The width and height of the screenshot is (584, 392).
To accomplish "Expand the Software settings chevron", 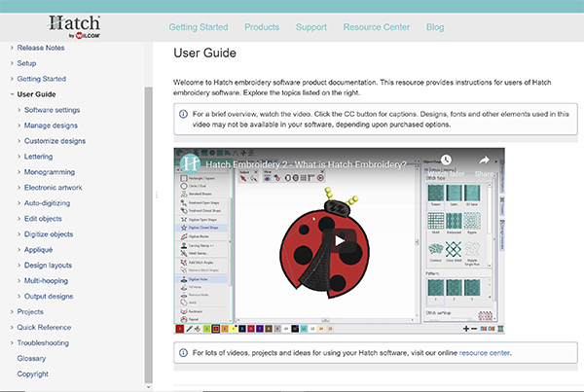I will pos(19,110).
